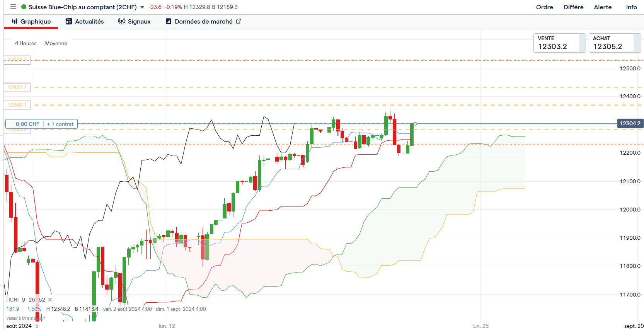Click the green market status dot
Image resolution: width=644 pixels, height=329 pixels.
click(x=24, y=7)
